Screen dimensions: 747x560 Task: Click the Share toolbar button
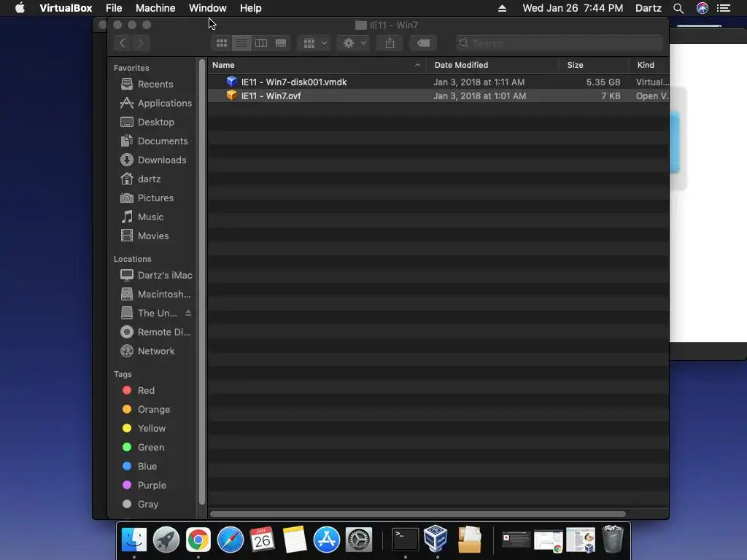(390, 43)
